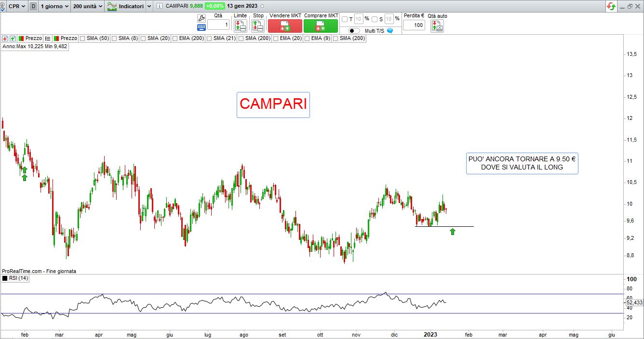Screen dimensions: 644x339
Task: Click the chart link pin icon beside CPR
Action: pyautogui.click(x=2, y=7)
